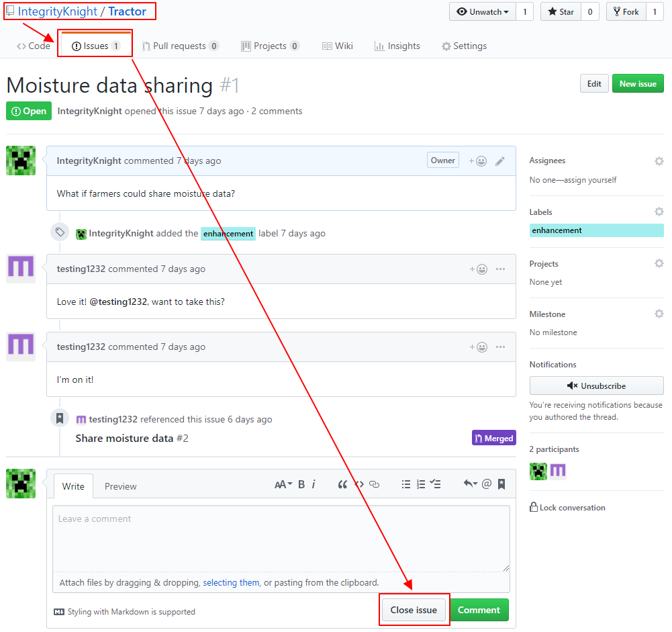Mention a user with the @ icon
672x632 pixels.
point(486,484)
